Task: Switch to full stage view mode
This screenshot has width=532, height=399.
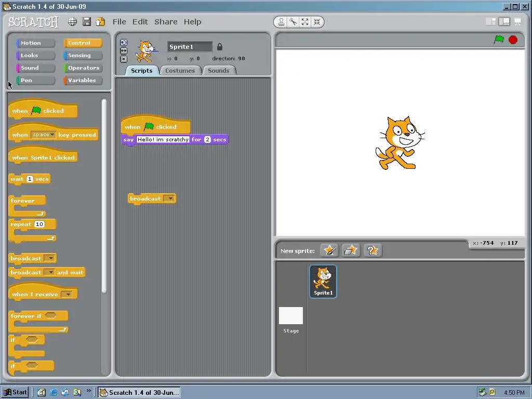Action: (504, 22)
